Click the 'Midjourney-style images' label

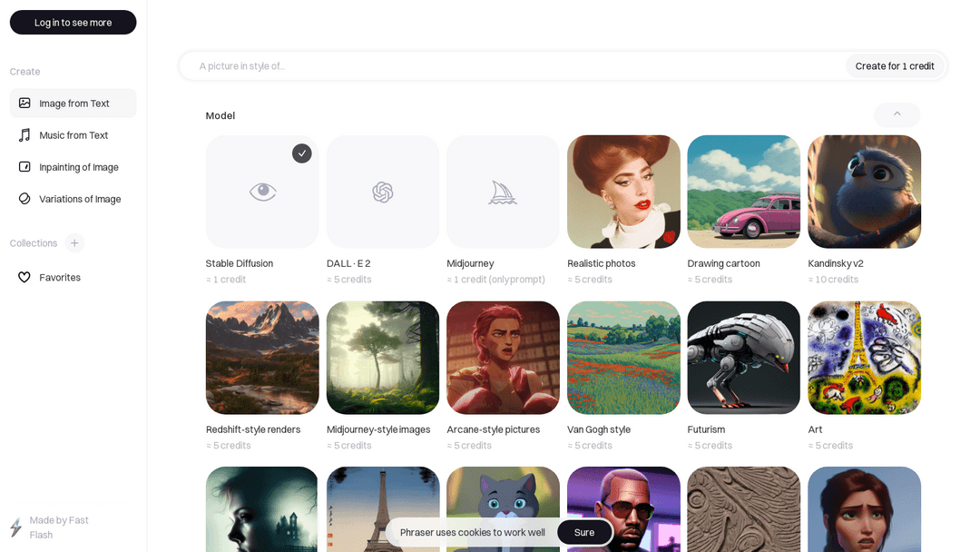point(378,429)
